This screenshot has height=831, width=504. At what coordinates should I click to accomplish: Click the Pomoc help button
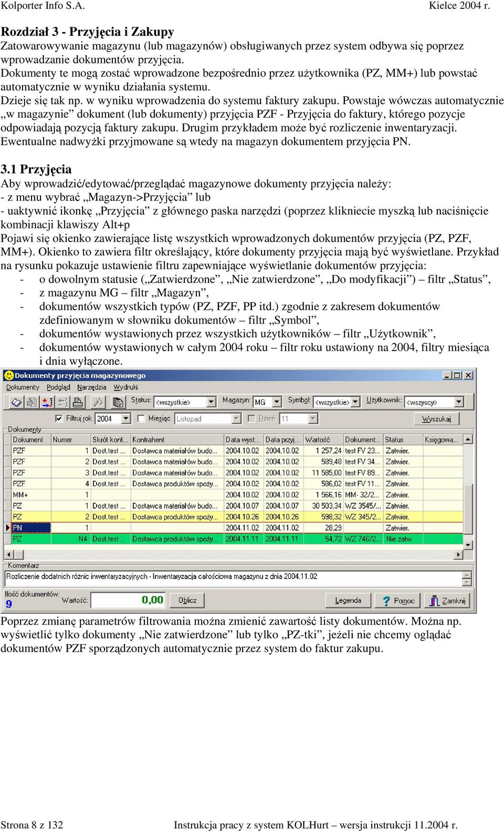pos(398,601)
